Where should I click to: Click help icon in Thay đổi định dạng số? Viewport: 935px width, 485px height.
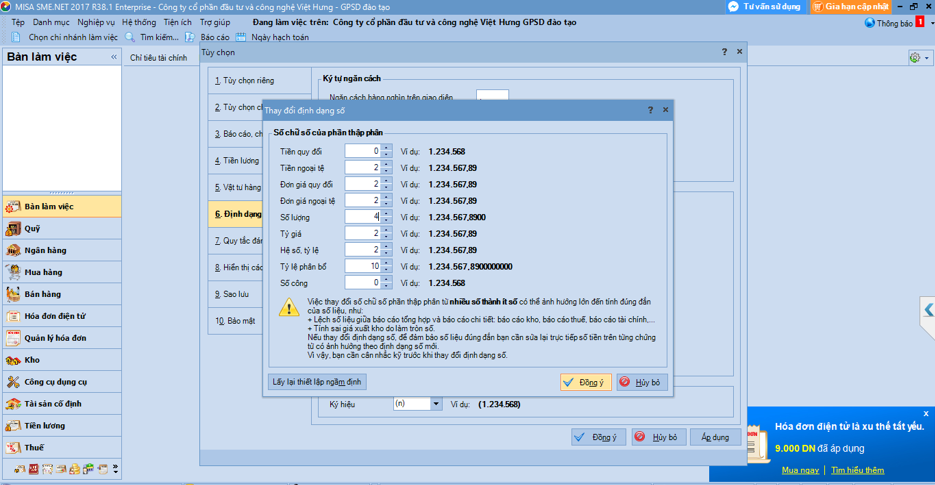tap(651, 110)
